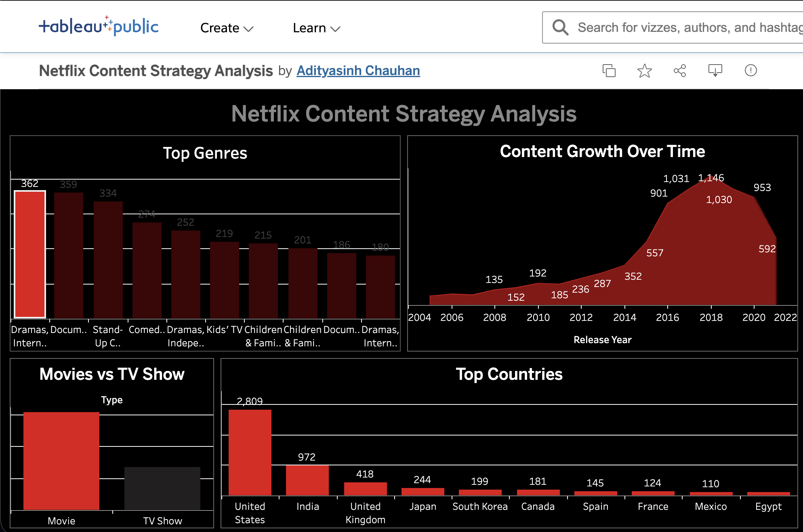Favorite this viz using the star
Image resolution: width=803 pixels, height=532 pixels.
click(644, 70)
